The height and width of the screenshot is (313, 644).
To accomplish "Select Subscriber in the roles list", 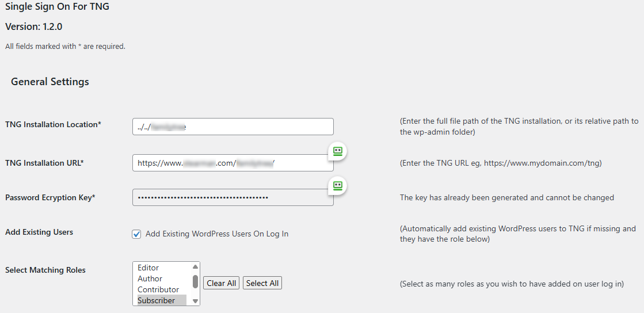I will [x=162, y=300].
